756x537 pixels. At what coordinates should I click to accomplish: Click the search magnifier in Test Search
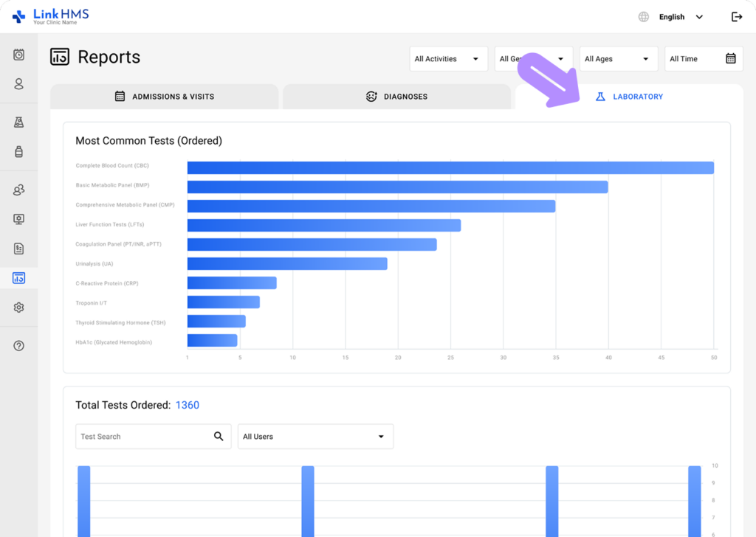[x=219, y=437]
